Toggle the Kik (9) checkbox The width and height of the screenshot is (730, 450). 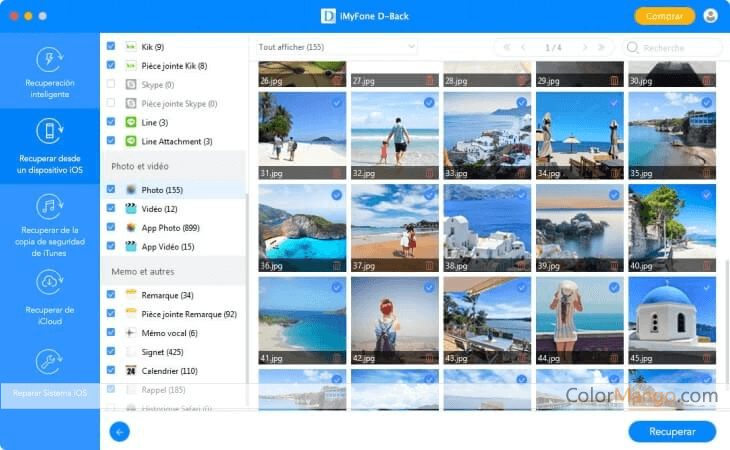[111, 47]
